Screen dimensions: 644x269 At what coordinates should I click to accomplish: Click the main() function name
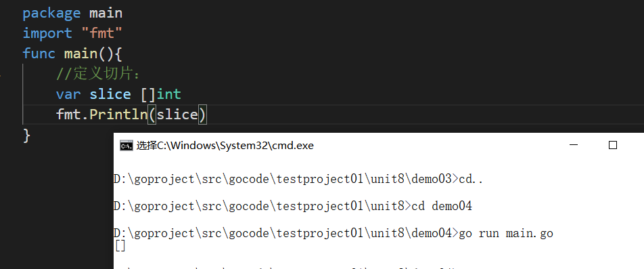pyautogui.click(x=80, y=54)
